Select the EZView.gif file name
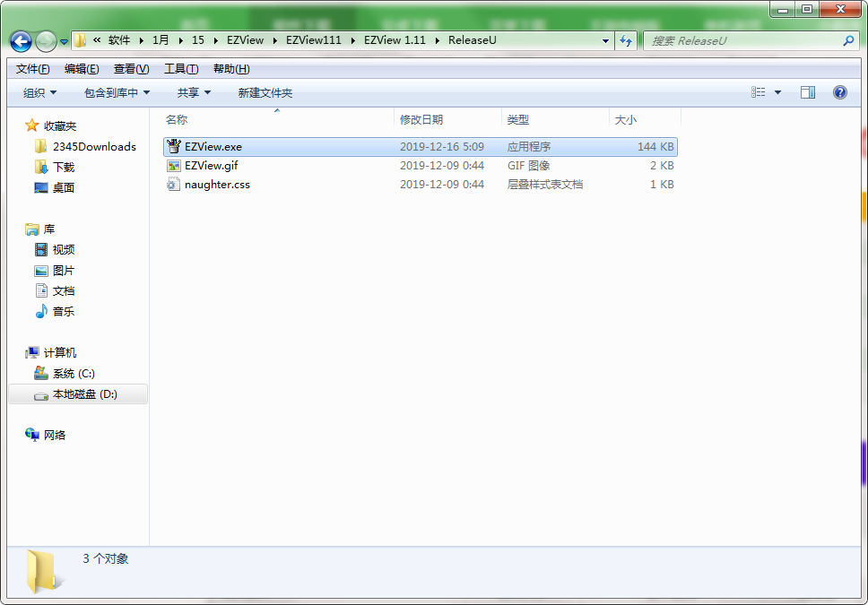The image size is (868, 605). tap(212, 166)
